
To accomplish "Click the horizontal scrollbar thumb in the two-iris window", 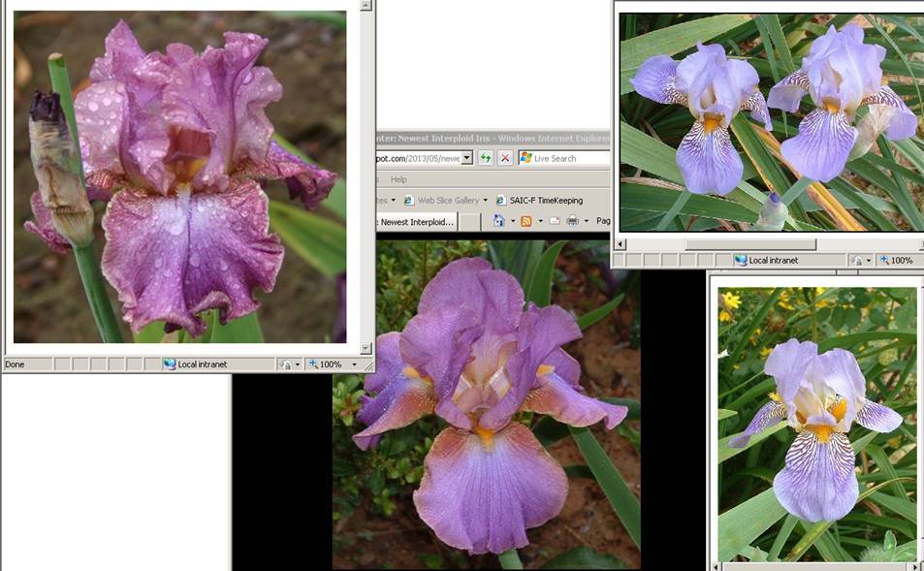I will click(x=750, y=243).
